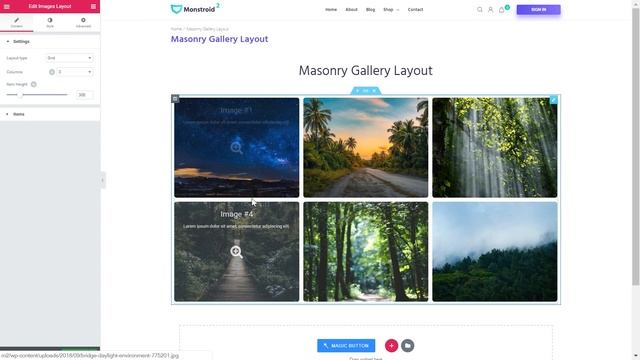The width and height of the screenshot is (640, 360).
Task: Open the Blog nav link
Action: (x=370, y=9)
